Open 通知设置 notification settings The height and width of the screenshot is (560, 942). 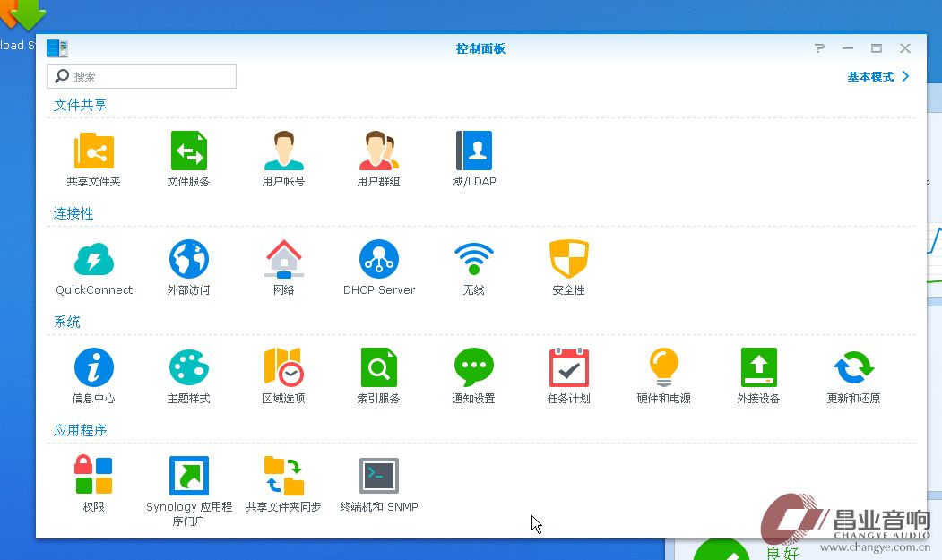tap(474, 367)
